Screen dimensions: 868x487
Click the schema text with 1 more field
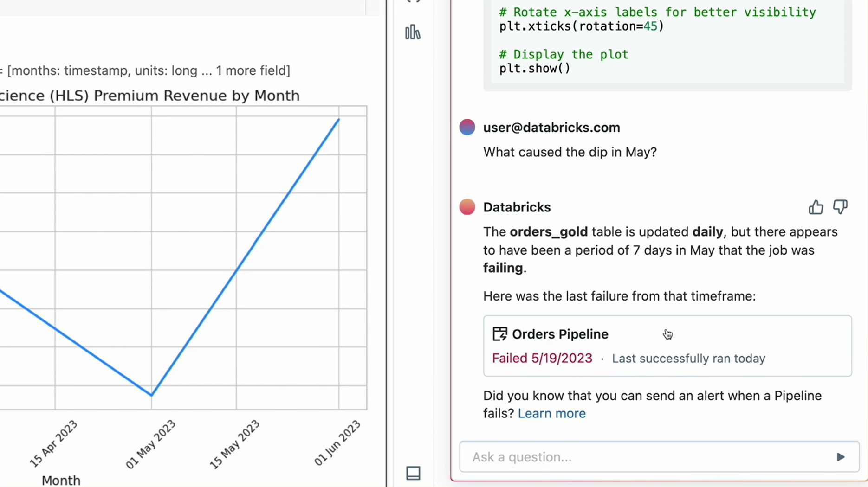point(149,70)
